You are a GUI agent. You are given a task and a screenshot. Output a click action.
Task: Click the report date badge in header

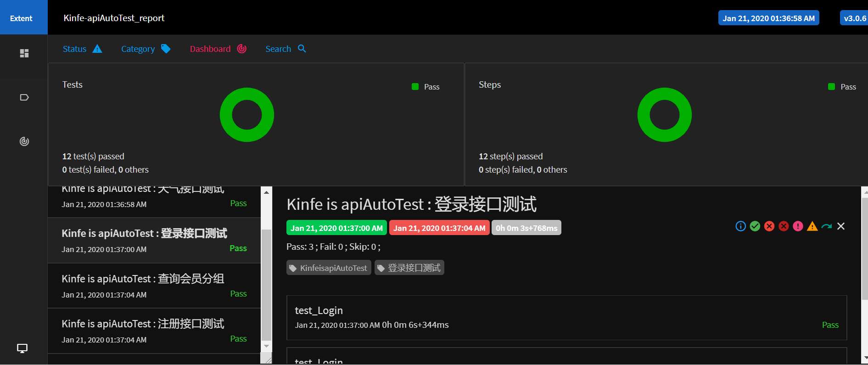(769, 18)
